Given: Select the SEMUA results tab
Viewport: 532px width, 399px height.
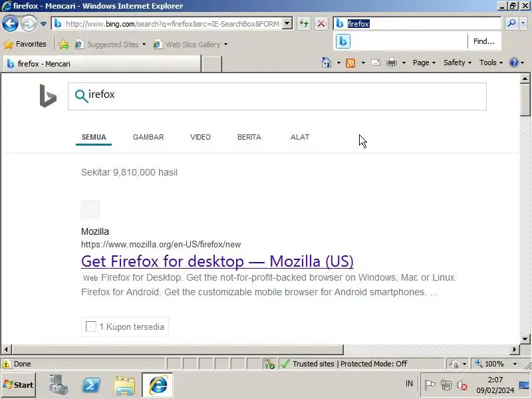Looking at the screenshot, I should click(94, 137).
